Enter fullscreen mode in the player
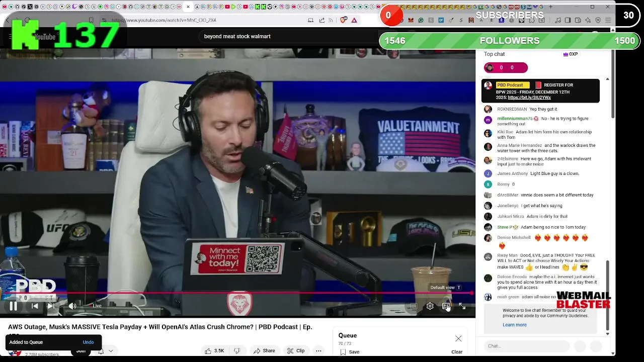The width and height of the screenshot is (644, 362). [x=462, y=306]
